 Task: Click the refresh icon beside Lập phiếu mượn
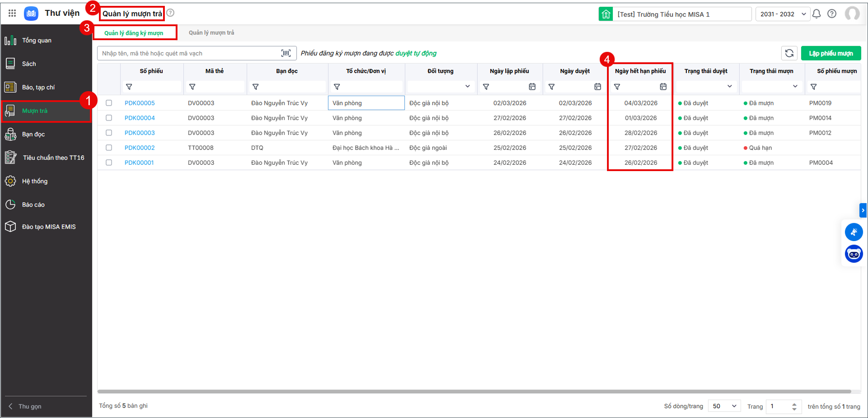pos(789,53)
